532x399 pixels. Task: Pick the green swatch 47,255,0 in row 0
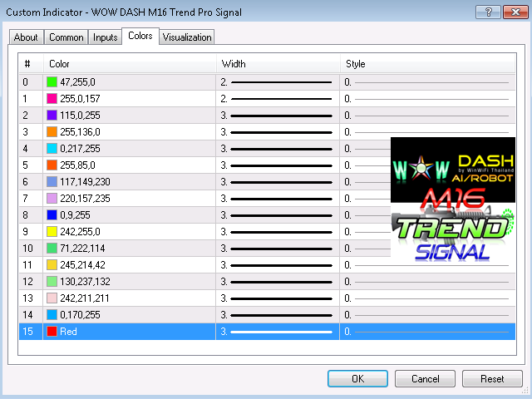click(x=52, y=82)
